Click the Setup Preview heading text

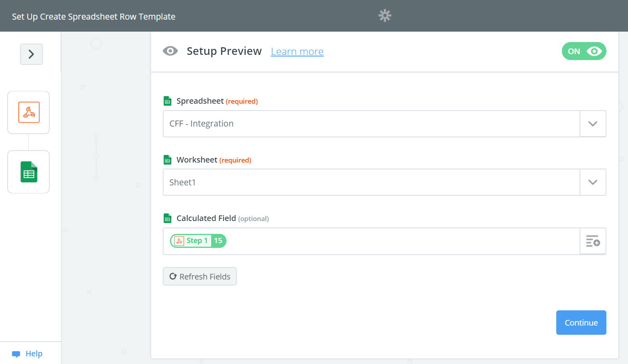224,51
